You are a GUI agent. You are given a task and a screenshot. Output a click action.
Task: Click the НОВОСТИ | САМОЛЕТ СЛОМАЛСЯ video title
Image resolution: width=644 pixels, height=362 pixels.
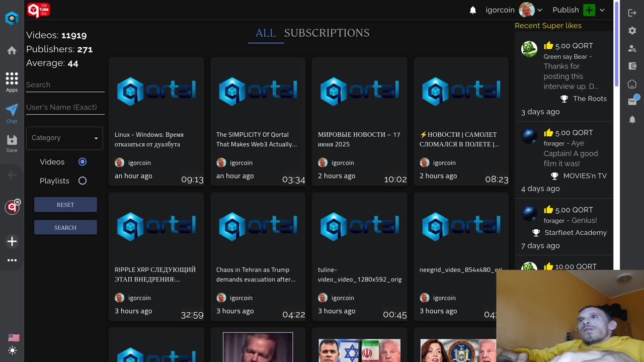coord(459,139)
